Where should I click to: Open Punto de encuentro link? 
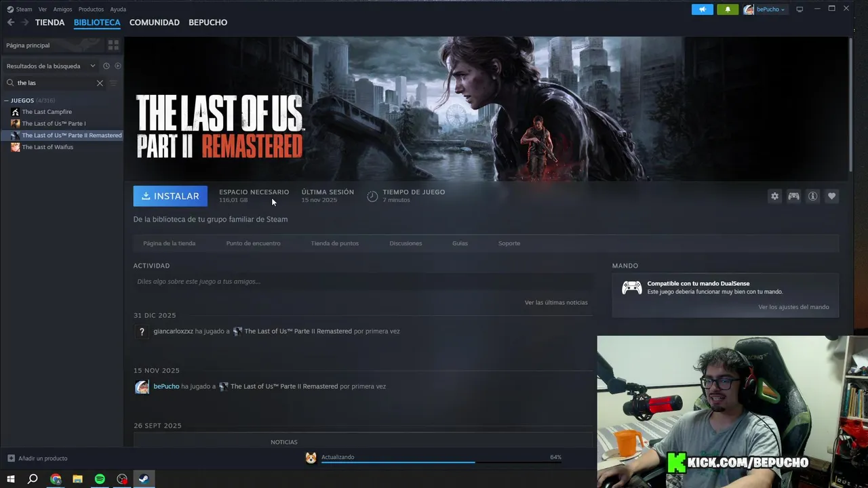[x=253, y=243]
